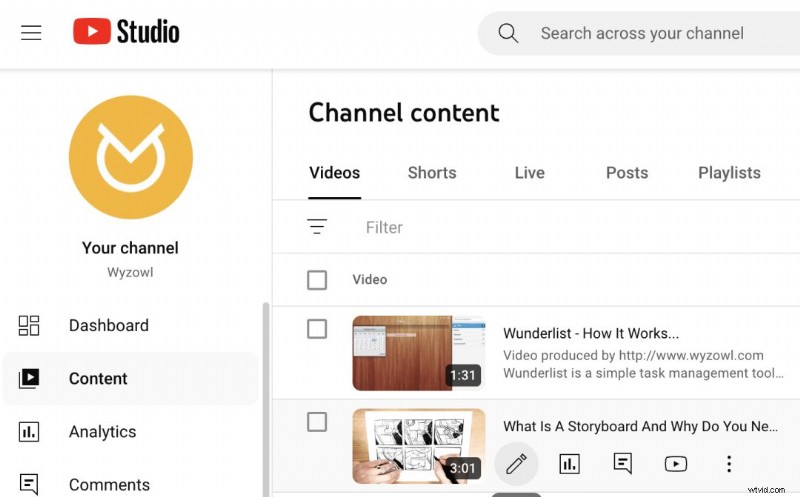Click What Is A Storyboard video title

[640, 426]
